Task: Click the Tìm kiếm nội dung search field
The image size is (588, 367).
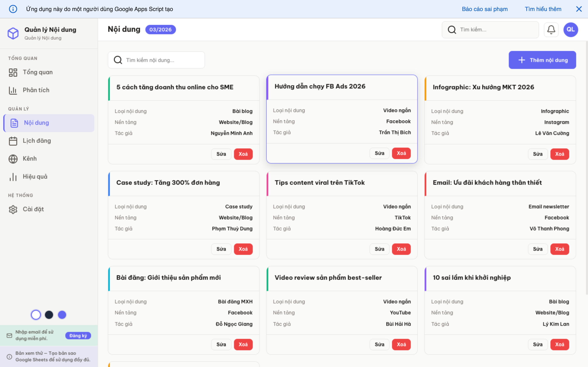Action: [156, 60]
